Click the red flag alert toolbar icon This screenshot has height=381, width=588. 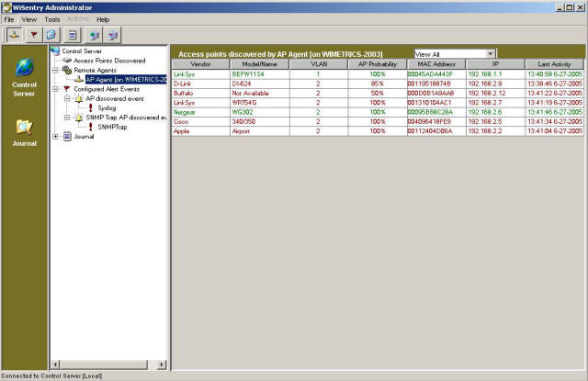(34, 35)
